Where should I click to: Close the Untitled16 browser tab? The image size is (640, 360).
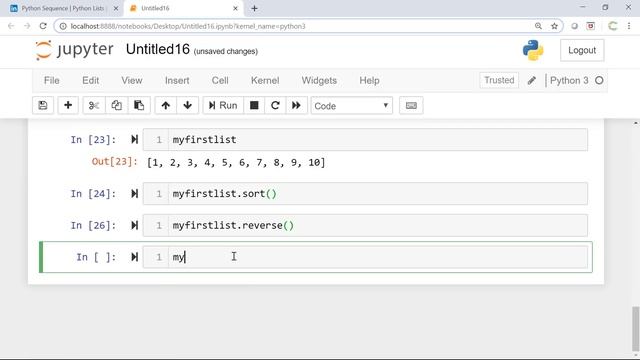point(235,8)
